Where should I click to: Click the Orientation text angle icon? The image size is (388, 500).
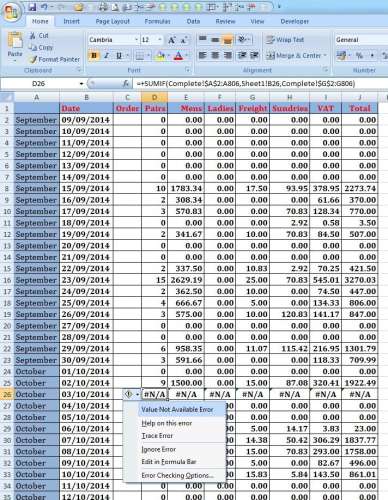point(242,40)
